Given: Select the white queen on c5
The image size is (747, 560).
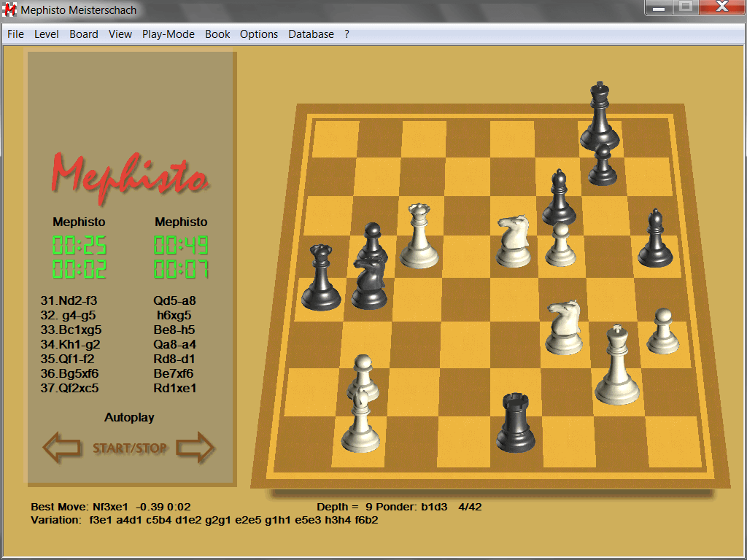Looking at the screenshot, I should [419, 236].
